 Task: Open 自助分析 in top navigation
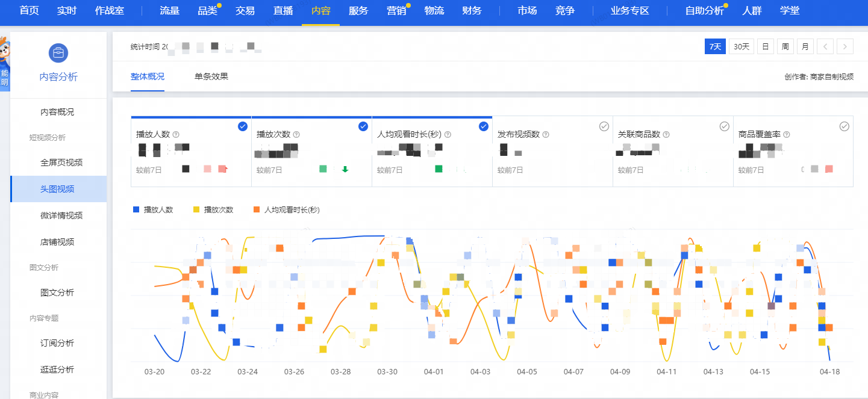[705, 10]
